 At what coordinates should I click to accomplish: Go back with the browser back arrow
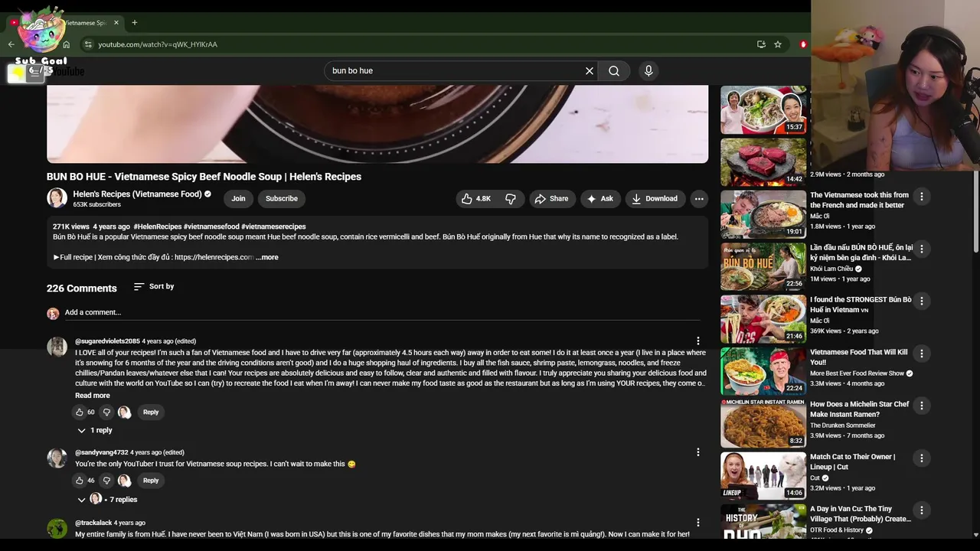point(11,44)
